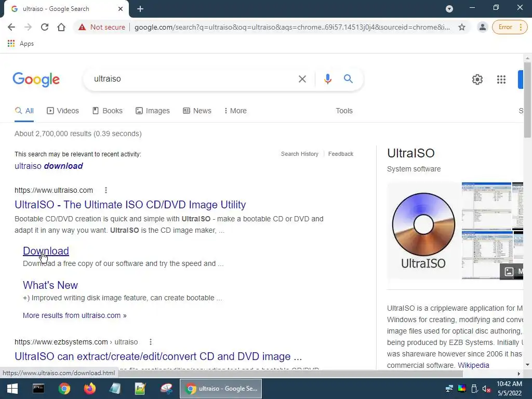
Task: Open the top UltraISO screenshot thumbnail
Action: (486, 206)
